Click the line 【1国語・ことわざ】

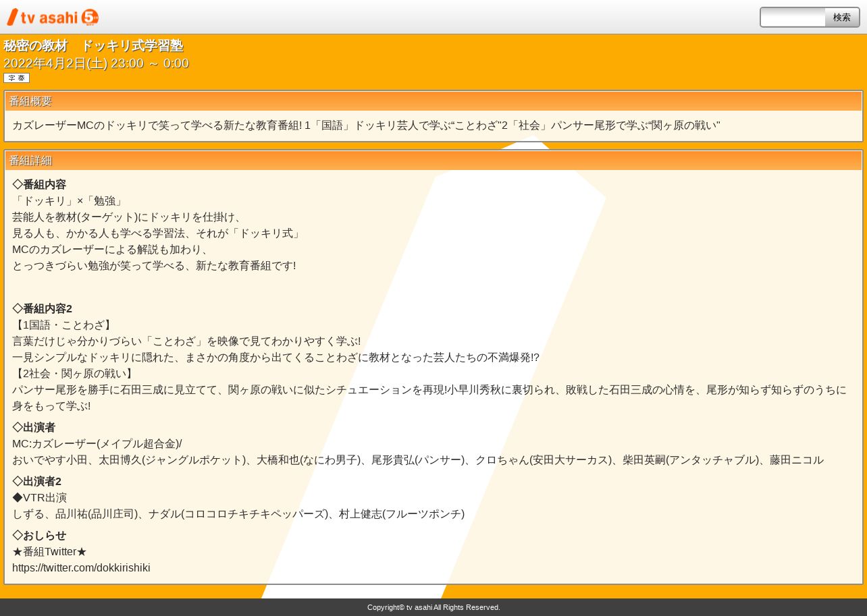click(x=63, y=325)
